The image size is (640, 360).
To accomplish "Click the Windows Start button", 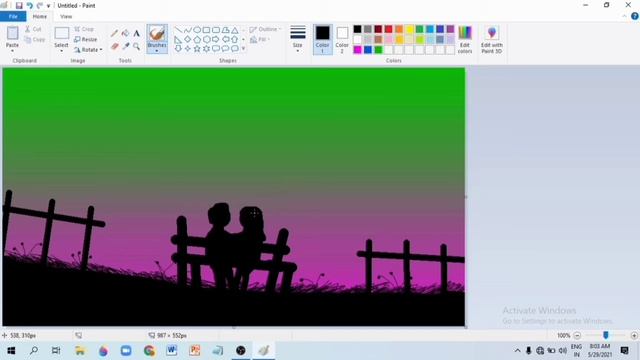I will click(11, 351).
